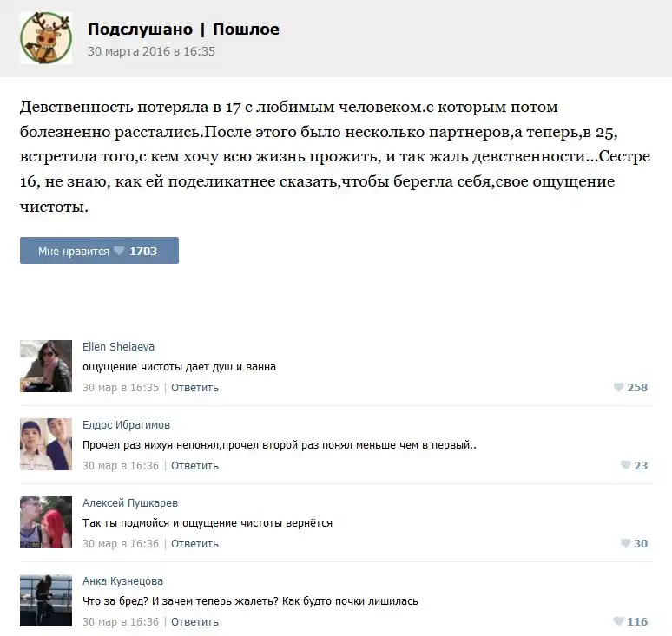Open Елдос Ибрагимов's profile photo

coord(46,444)
